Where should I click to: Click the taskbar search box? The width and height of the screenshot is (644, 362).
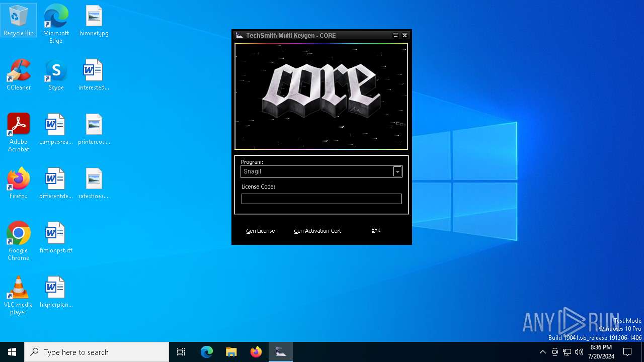coord(97,352)
